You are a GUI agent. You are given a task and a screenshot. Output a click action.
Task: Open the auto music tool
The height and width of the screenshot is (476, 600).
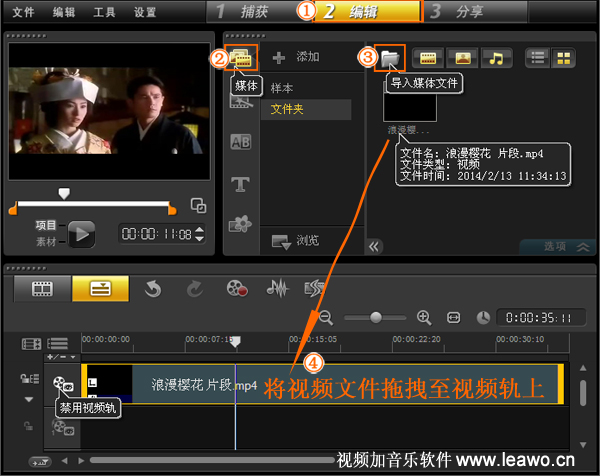point(315,289)
